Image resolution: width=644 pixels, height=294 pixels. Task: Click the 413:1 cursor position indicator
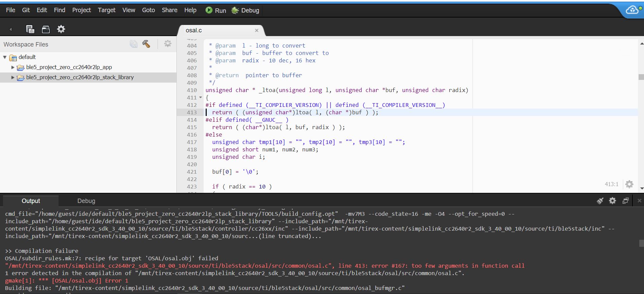[611, 184]
